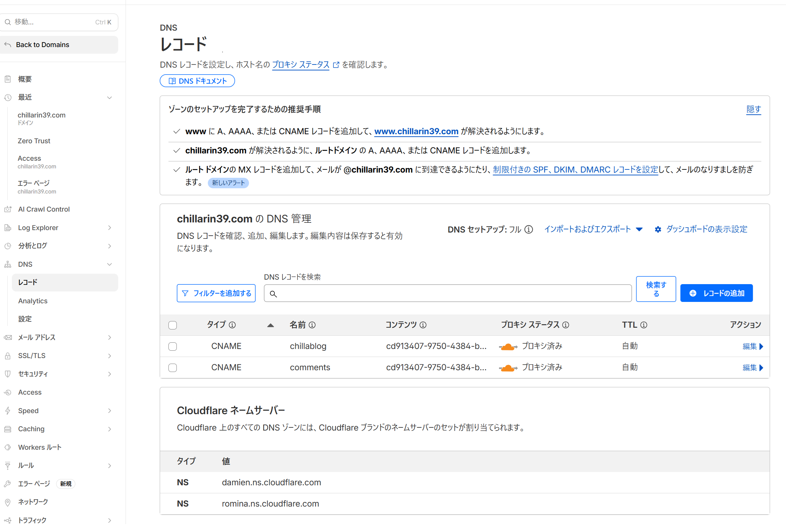Open DNS 設定 in sidebar

click(25, 319)
